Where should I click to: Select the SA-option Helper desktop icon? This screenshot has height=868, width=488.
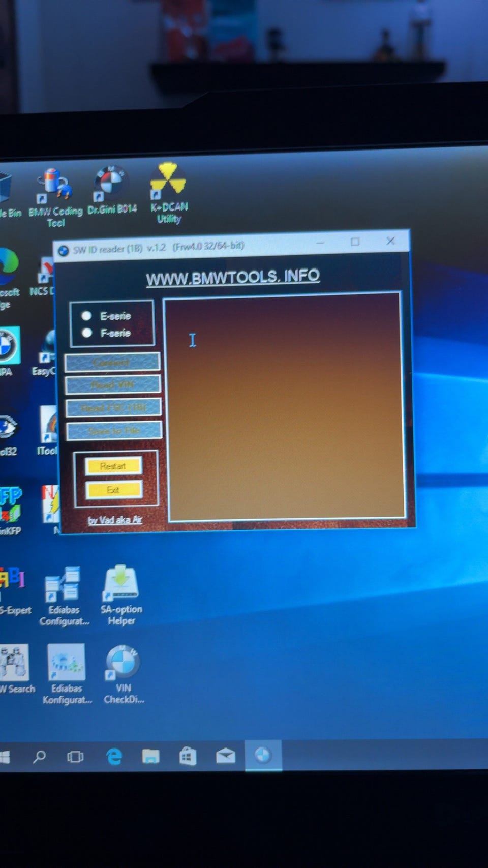(x=121, y=594)
